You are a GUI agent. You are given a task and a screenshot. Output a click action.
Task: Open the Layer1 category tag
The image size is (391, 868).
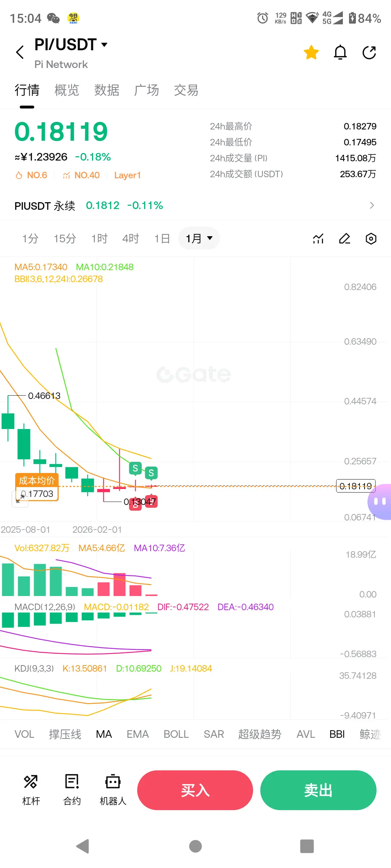pyautogui.click(x=127, y=175)
